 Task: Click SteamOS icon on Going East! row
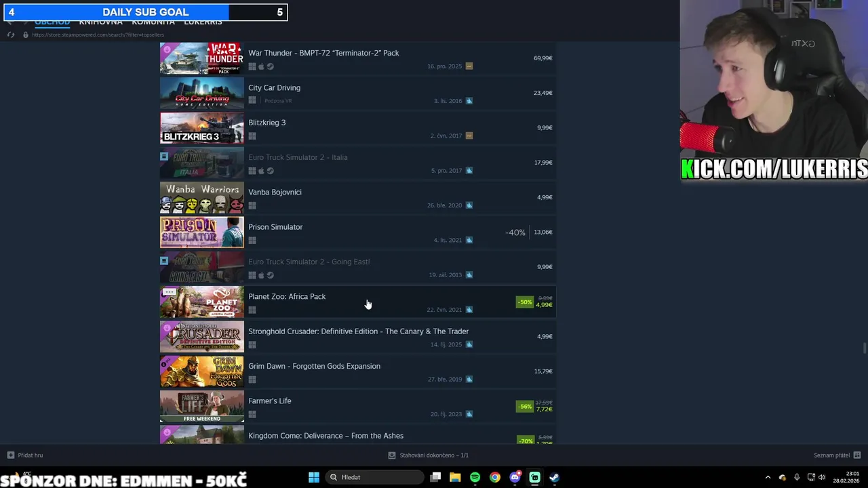point(270,275)
